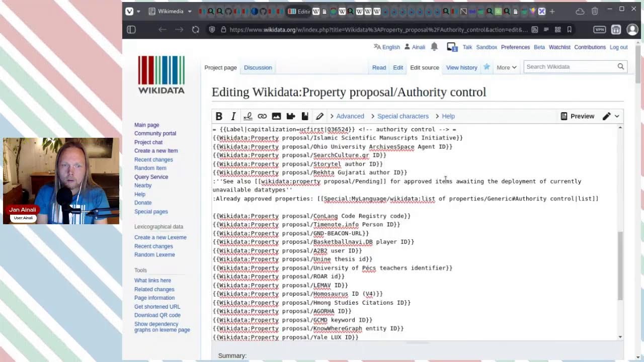Open the More page actions dropdown

506,67
